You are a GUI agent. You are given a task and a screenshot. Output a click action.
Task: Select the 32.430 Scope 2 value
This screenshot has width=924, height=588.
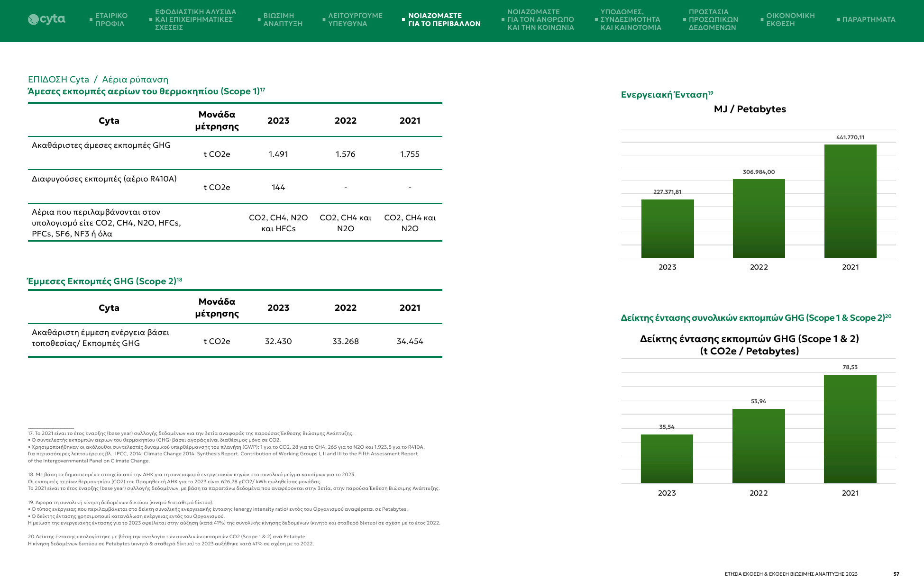coord(278,341)
